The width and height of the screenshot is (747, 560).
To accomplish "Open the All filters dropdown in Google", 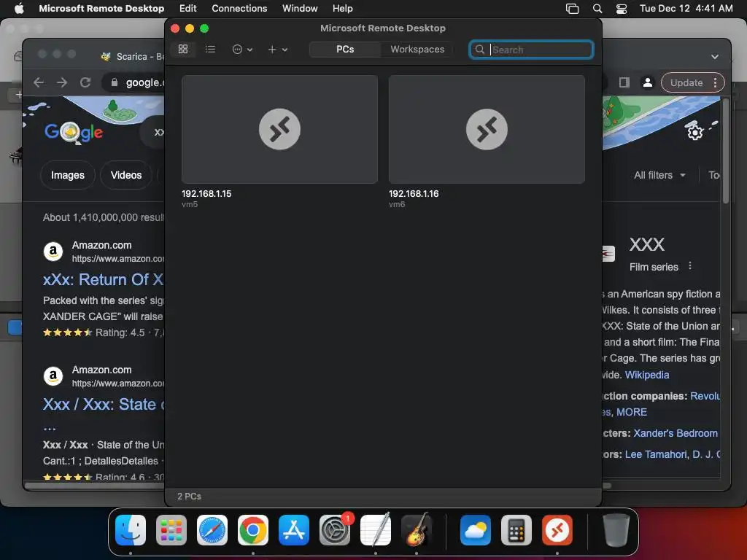I will tap(659, 175).
